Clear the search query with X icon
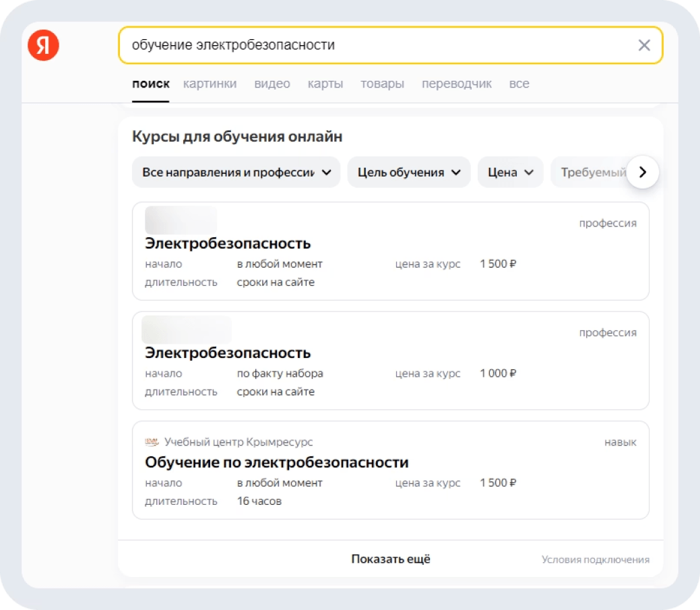This screenshot has width=700, height=610. (644, 45)
